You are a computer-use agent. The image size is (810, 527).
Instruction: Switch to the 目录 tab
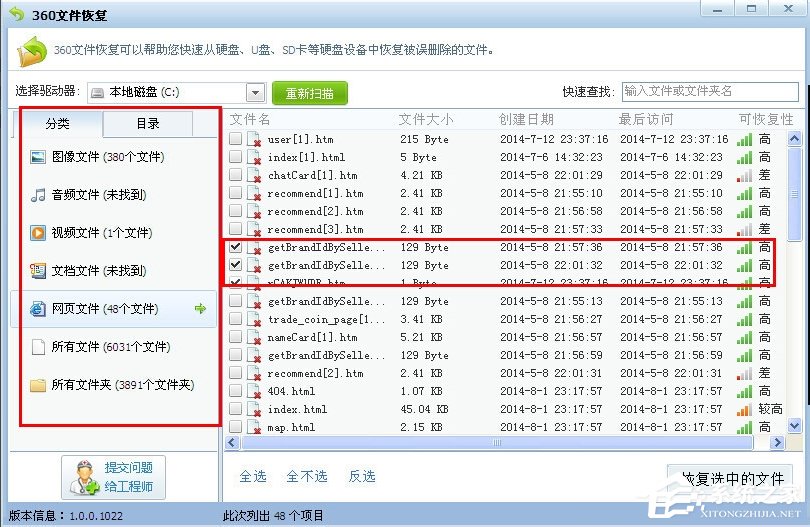[x=148, y=124]
